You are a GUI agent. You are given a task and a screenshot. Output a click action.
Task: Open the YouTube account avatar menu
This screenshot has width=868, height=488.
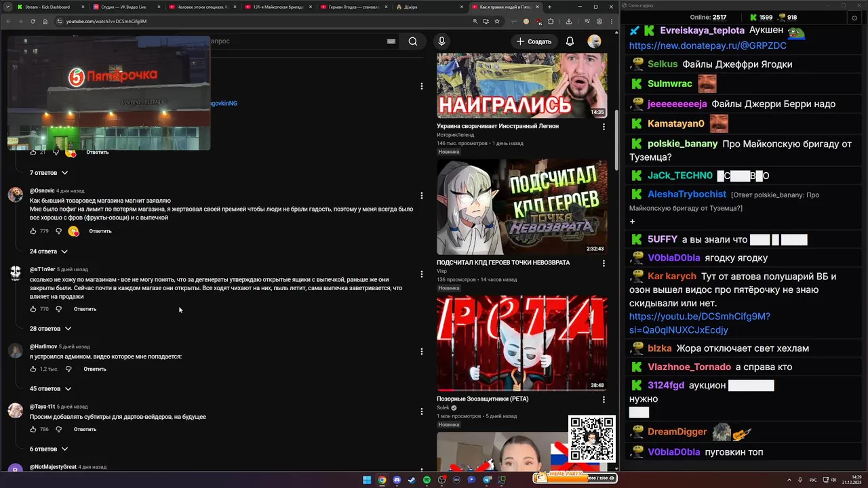click(594, 41)
